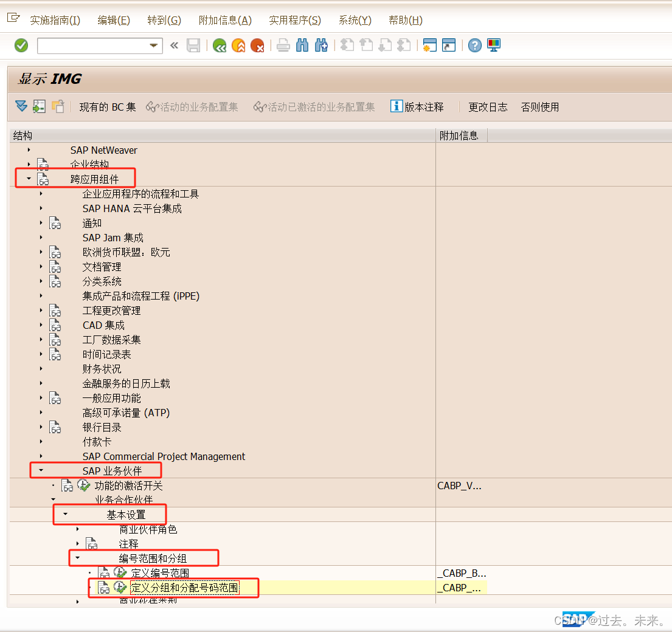Open documentation icon for 银行目录

55,427
